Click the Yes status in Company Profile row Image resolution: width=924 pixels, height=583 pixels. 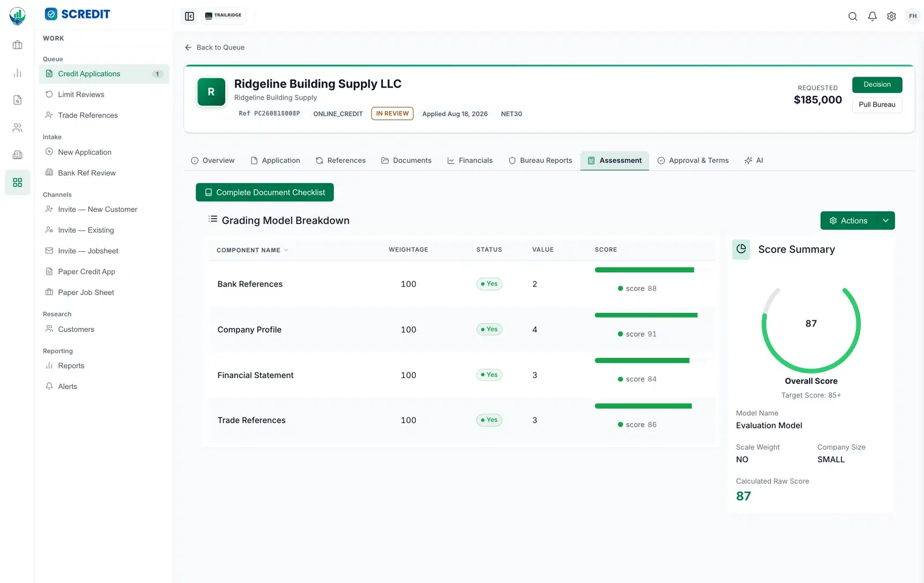coord(489,330)
